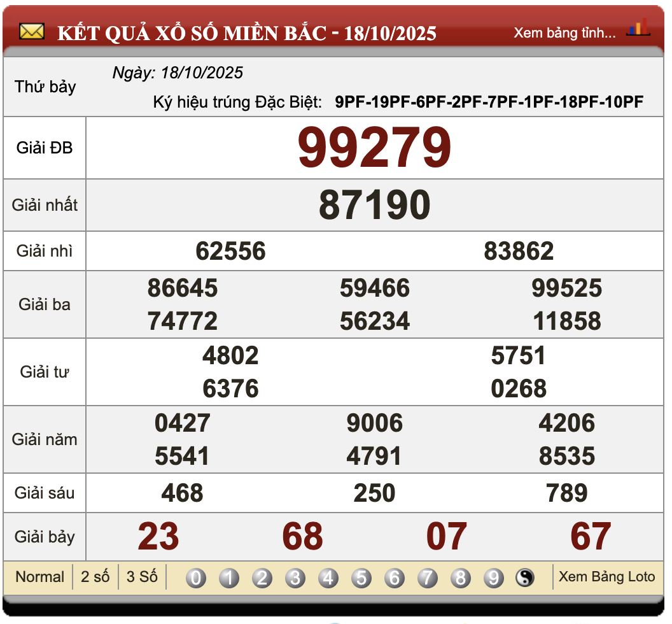Toggle the digit 5 number filter
The height and width of the screenshot is (624, 672).
(x=361, y=578)
